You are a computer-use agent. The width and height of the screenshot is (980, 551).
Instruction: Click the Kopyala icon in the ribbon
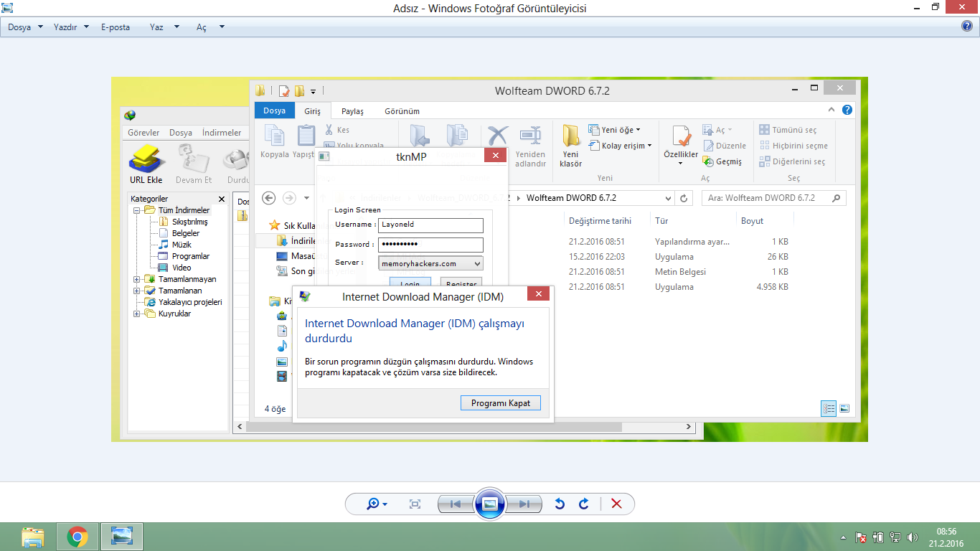click(x=275, y=141)
